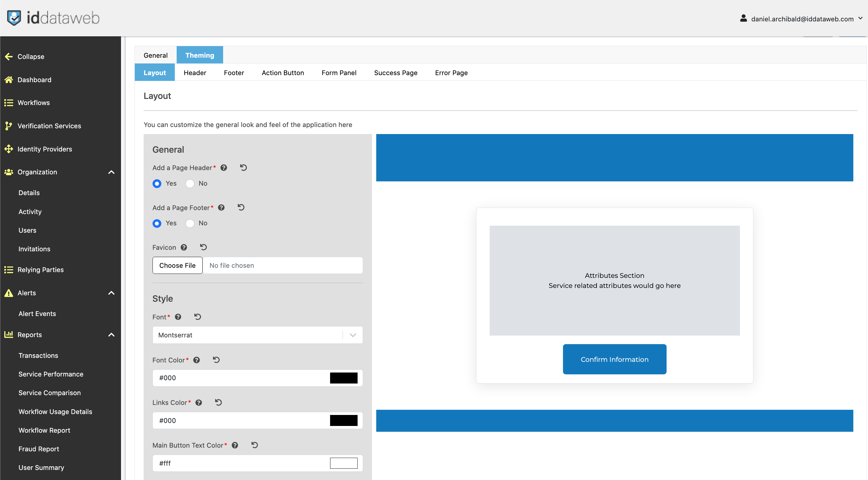
Task: Click the black Font Color swatch
Action: point(343,378)
